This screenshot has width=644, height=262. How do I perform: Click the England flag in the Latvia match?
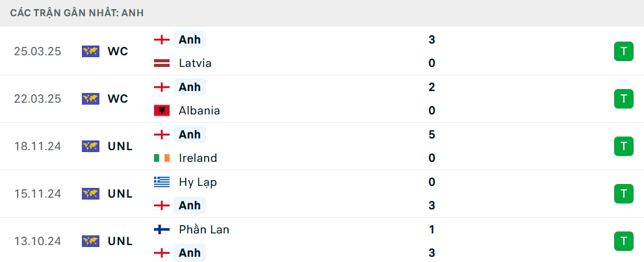coord(162,40)
